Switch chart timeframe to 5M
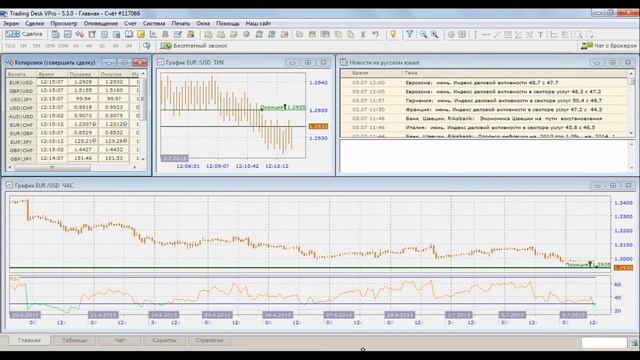Viewport: 640px width, 360px height. click(x=36, y=46)
